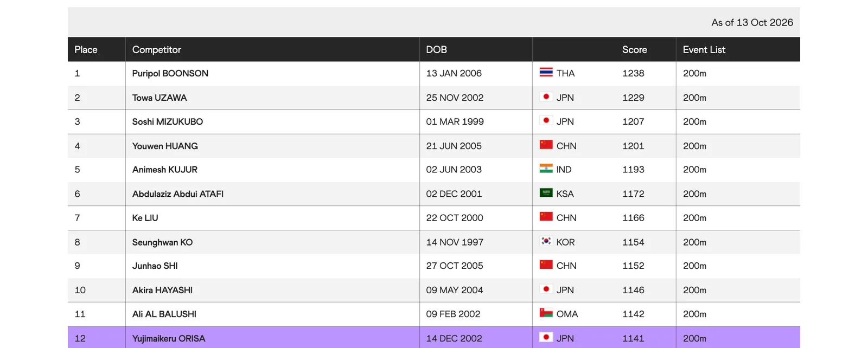This screenshot has width=868, height=348.
Task: Click DOB '14 DEC 2002'
Action: (454, 338)
